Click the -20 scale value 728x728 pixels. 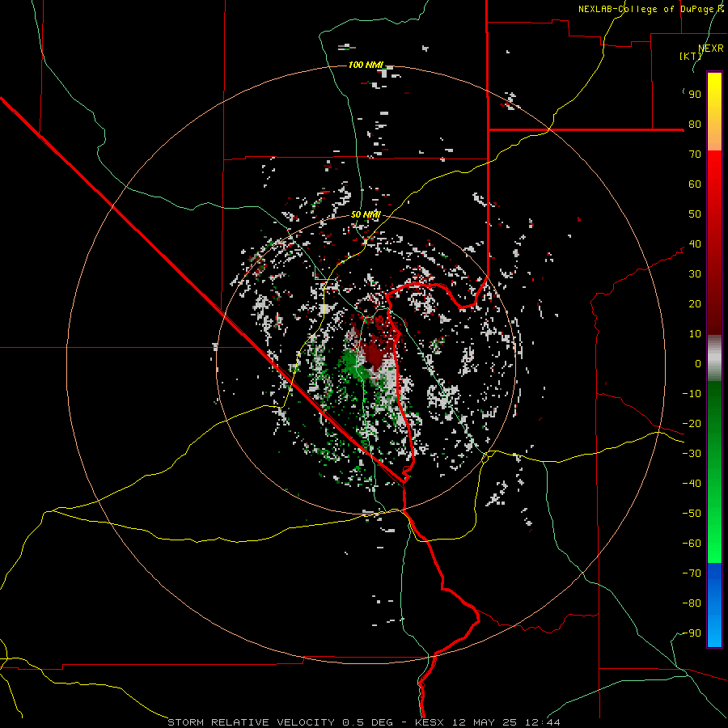coord(692,423)
